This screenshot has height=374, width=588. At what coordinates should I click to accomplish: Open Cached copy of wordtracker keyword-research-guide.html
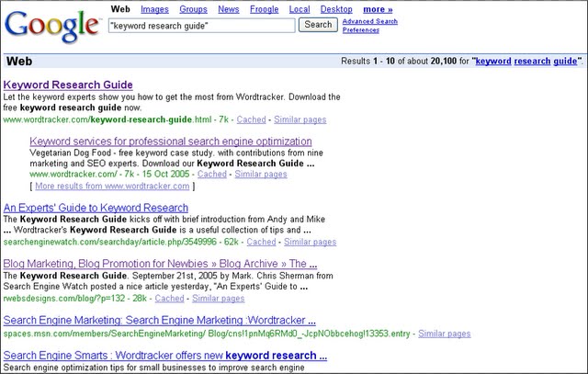(251, 119)
